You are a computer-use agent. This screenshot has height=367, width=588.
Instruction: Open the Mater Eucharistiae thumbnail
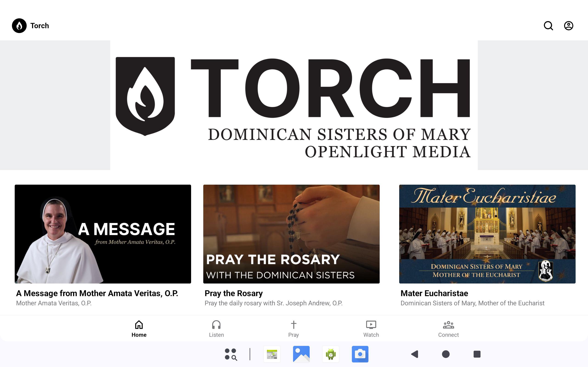point(487,234)
